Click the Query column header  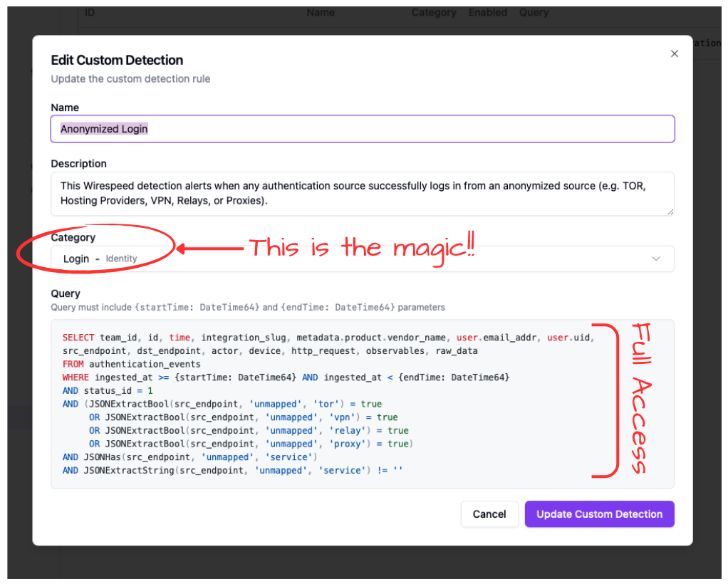(534, 12)
